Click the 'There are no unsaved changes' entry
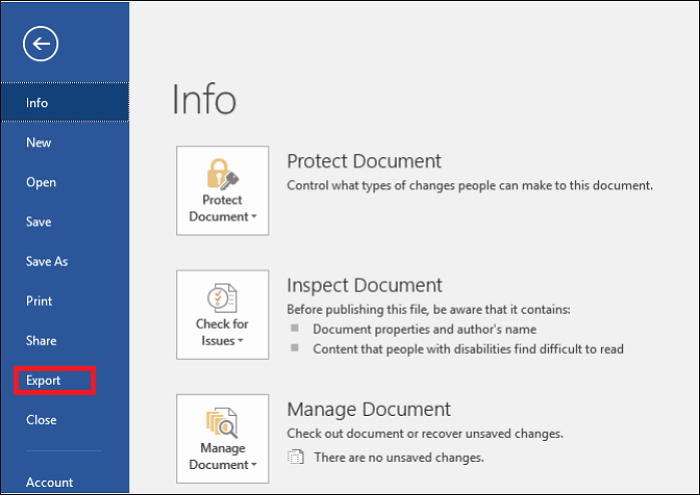The width and height of the screenshot is (700, 495). tap(398, 458)
